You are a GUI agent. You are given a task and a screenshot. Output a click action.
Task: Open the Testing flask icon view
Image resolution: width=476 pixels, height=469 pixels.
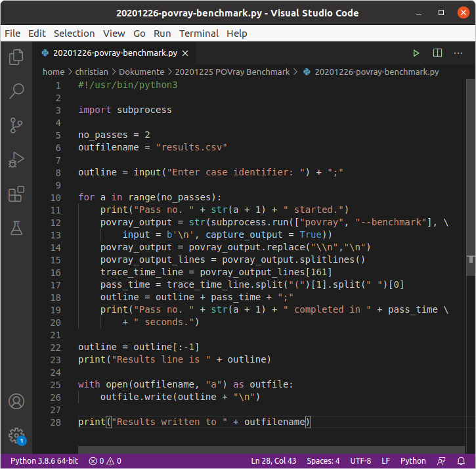pos(16,229)
